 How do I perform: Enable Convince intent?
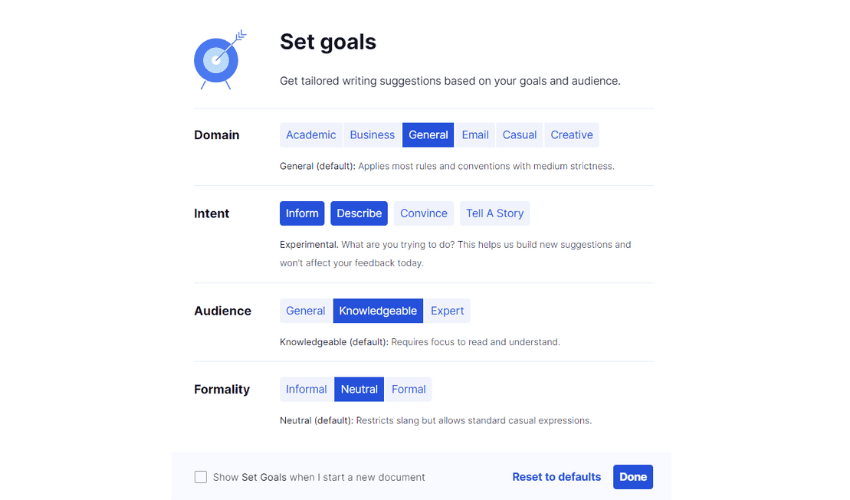[x=423, y=213]
